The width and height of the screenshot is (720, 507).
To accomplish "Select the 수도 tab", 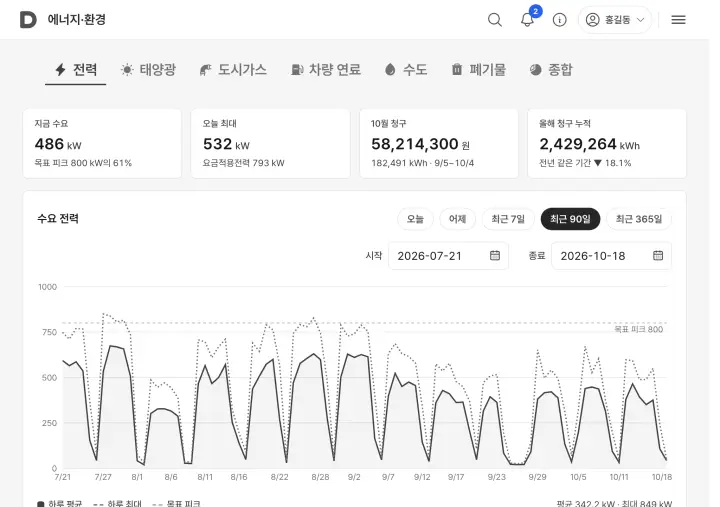I will [406, 70].
